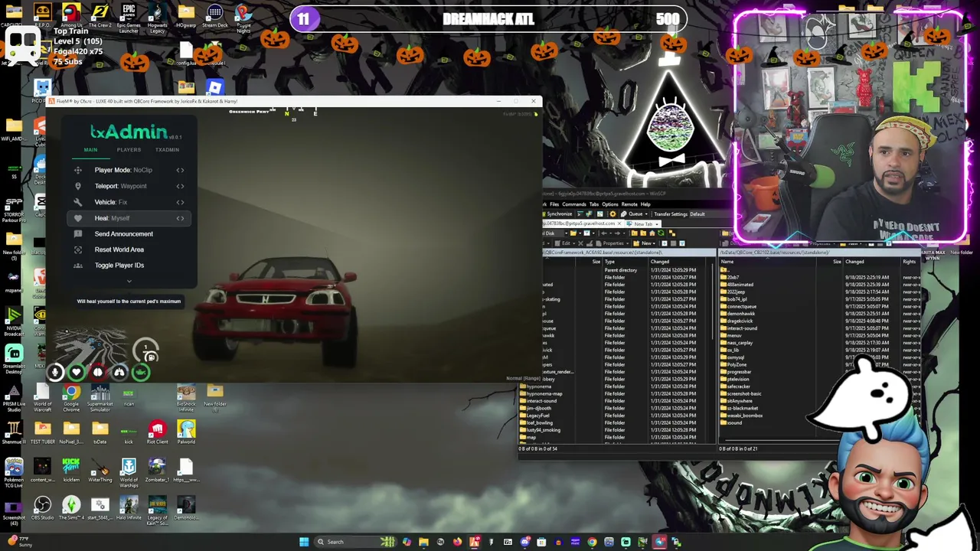Click the Windows Start button
This screenshot has height=551, width=980.
304,542
